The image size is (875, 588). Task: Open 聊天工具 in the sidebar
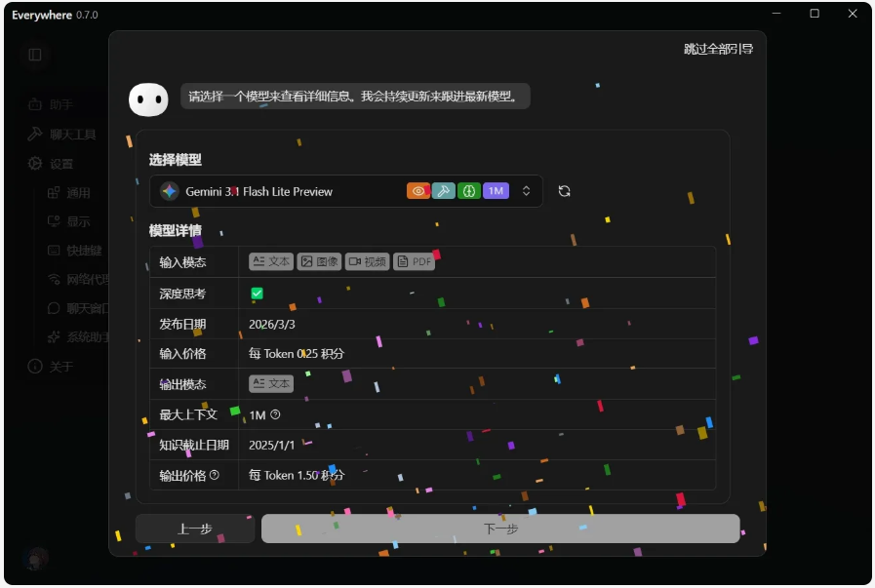tap(62, 134)
